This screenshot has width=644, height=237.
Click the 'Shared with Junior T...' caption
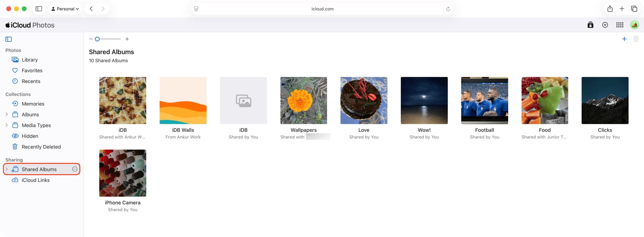[x=544, y=137]
